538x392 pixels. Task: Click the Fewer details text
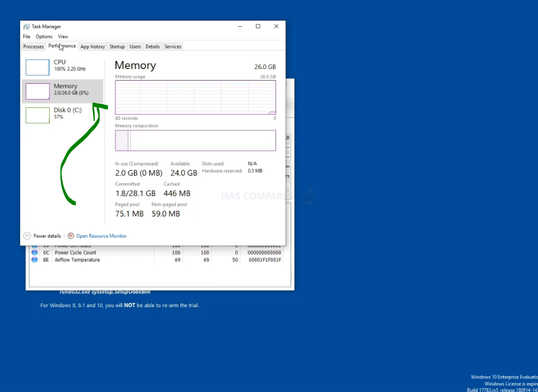click(x=47, y=236)
